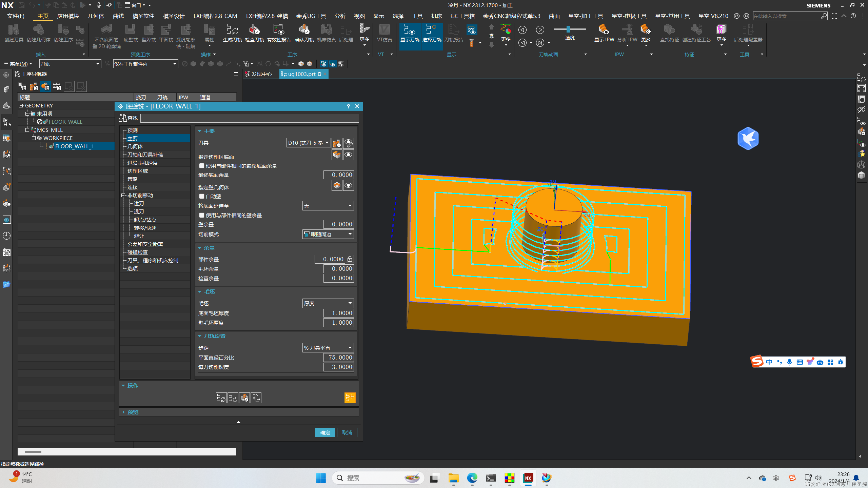868x488 pixels.
Task: Open the 切削模式 跟随周边 dropdown
Action: pos(328,234)
